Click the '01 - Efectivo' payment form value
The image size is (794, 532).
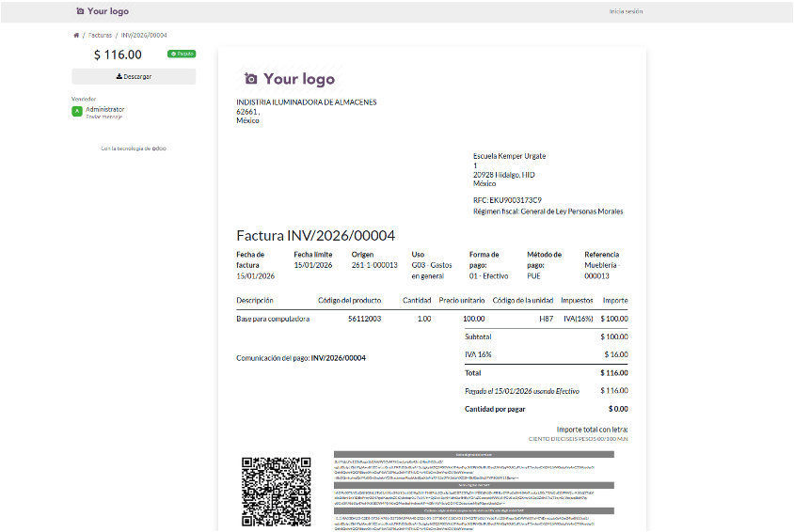pyautogui.click(x=488, y=276)
